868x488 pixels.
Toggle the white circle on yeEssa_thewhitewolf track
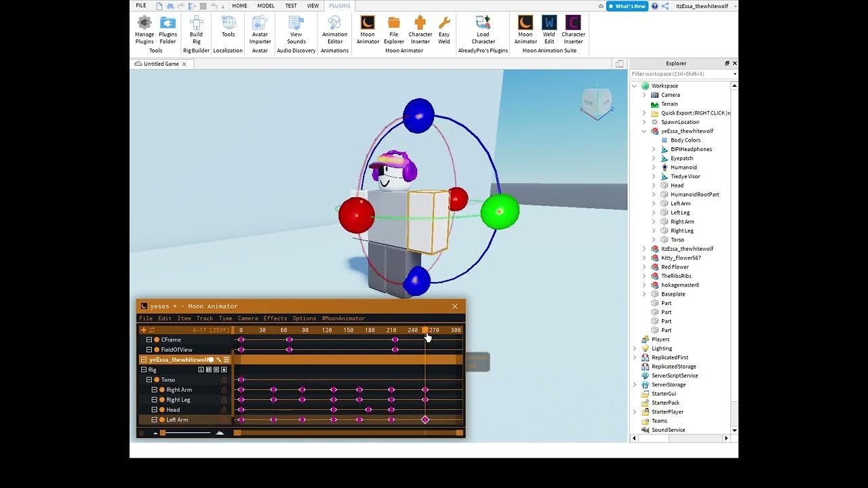211,360
